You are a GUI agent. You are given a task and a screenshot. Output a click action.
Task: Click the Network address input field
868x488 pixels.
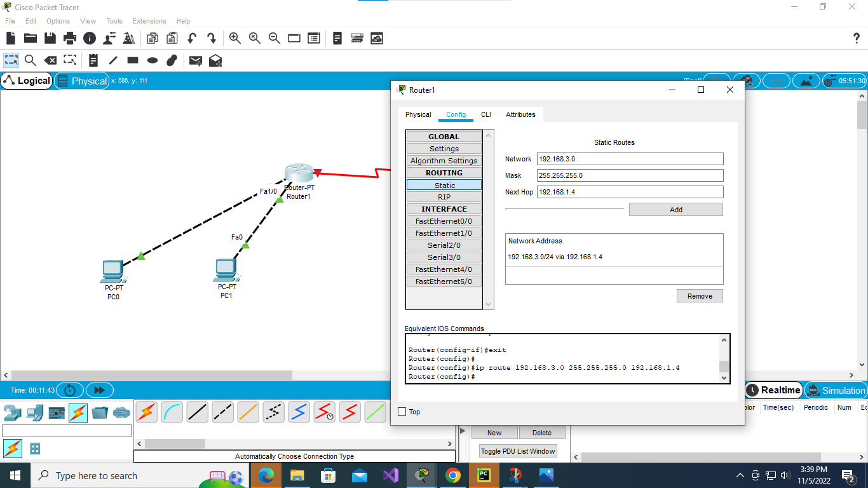pyautogui.click(x=630, y=159)
